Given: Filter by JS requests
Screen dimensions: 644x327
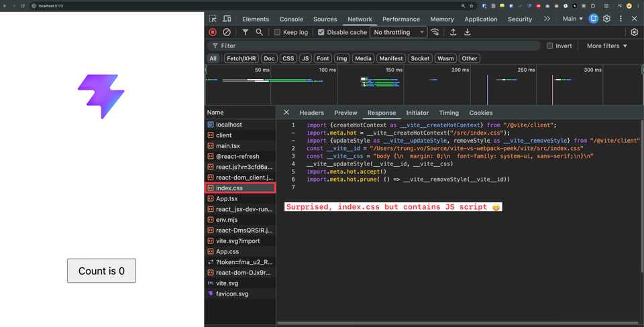Looking at the screenshot, I should click(305, 59).
